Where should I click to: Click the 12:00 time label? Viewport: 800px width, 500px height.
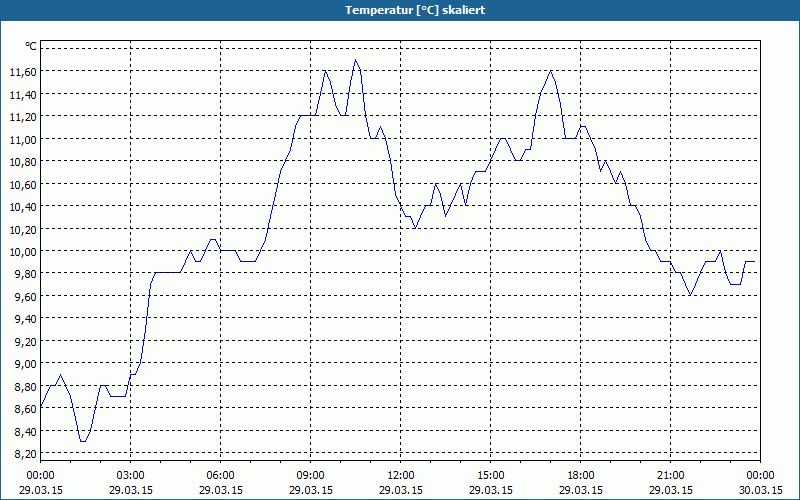coord(401,476)
